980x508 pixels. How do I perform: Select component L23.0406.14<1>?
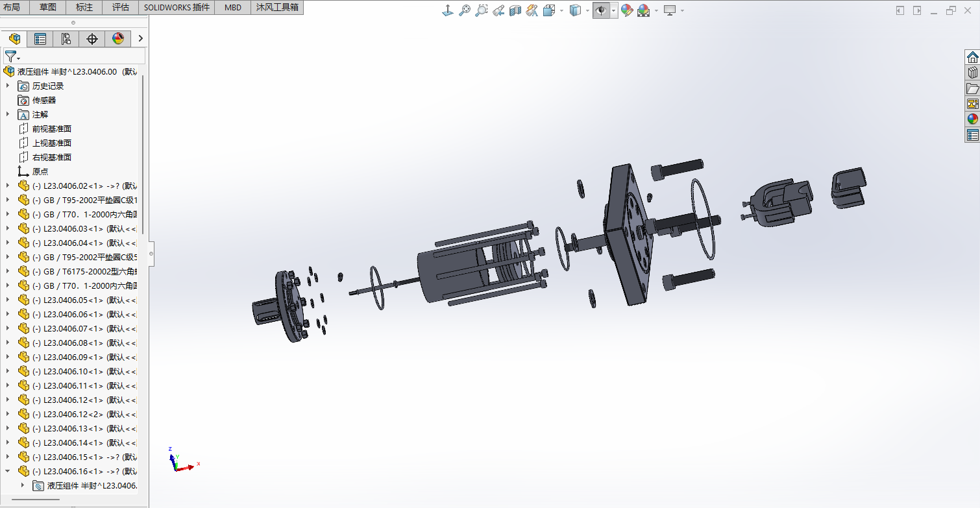(x=78, y=442)
